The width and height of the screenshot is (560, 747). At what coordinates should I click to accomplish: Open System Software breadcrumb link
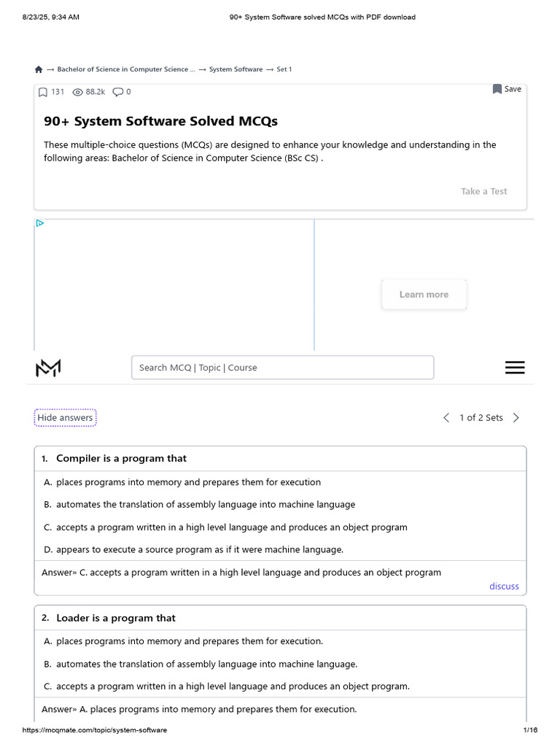coord(236,69)
